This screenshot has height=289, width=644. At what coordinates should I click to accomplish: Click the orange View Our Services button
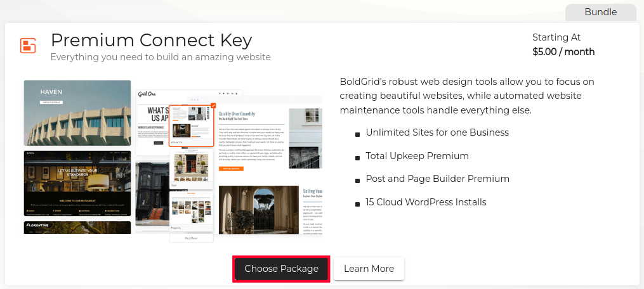coord(230,169)
